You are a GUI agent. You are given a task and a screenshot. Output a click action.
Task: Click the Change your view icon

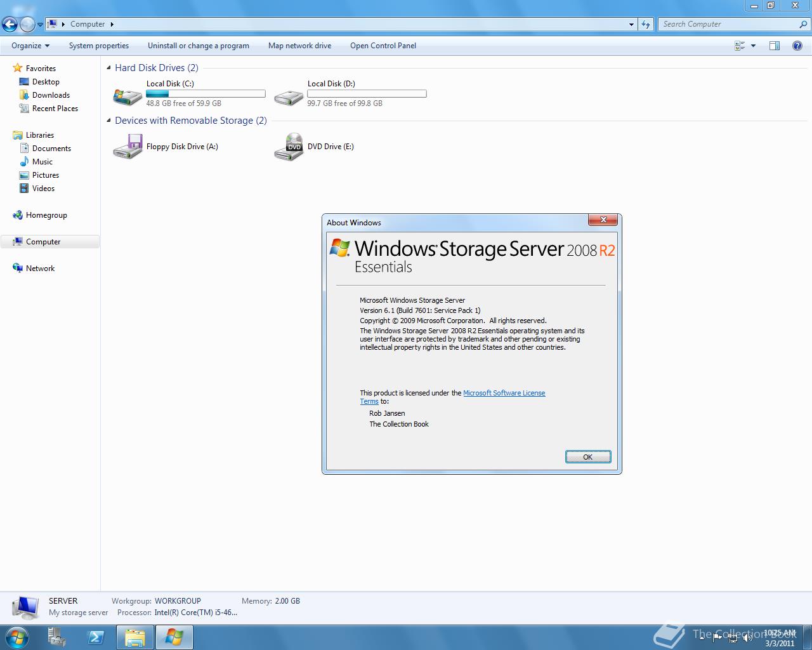click(x=740, y=46)
